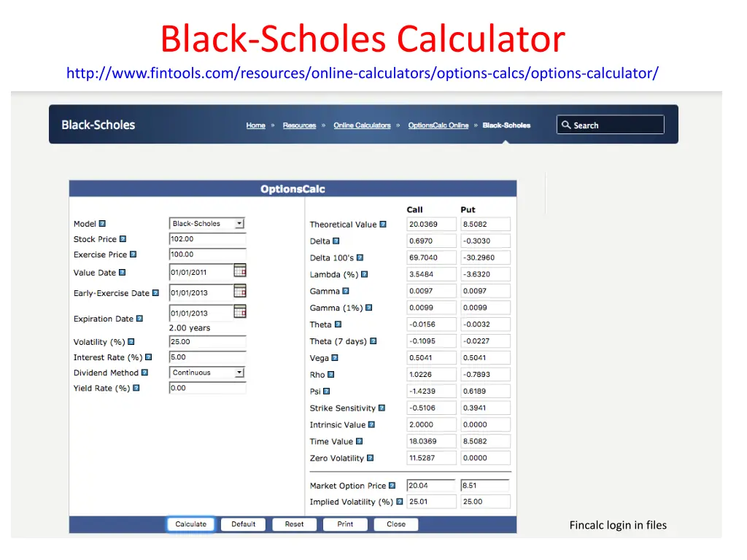The height and width of the screenshot is (560, 747).
Task: Click the Close button in OptionsCalc
Action: click(x=396, y=524)
